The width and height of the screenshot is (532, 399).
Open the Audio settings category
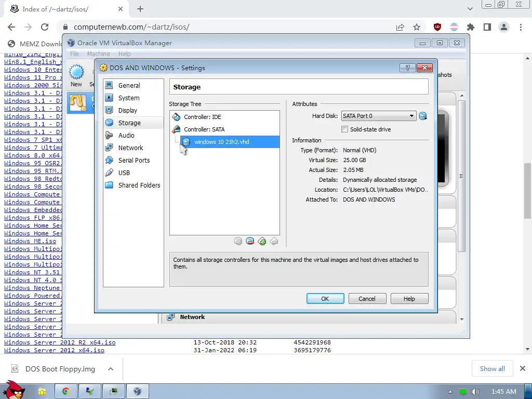point(134,136)
